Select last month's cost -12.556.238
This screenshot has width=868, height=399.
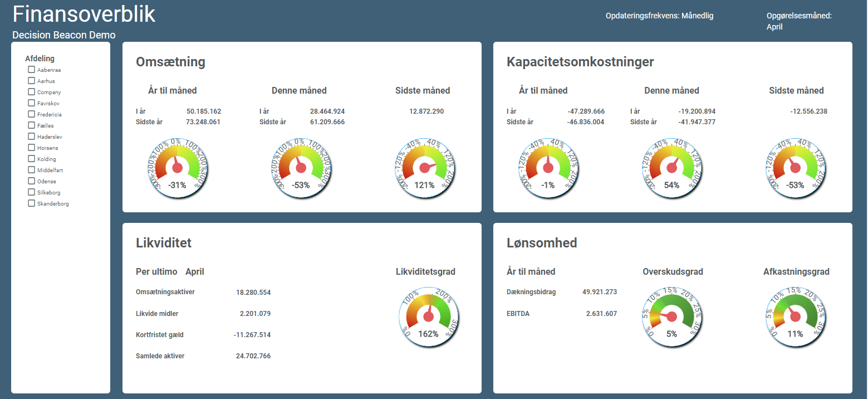coord(808,111)
